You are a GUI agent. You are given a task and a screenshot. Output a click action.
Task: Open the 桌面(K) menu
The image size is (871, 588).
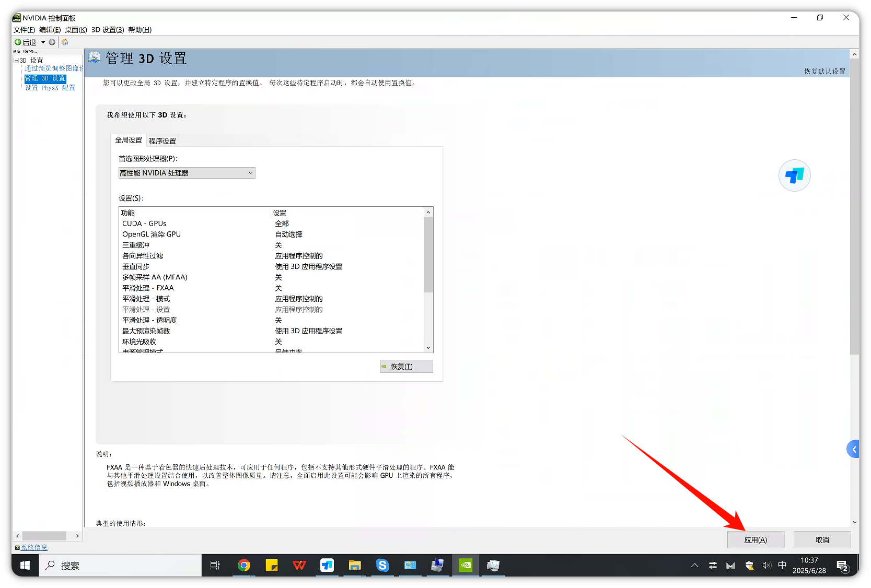point(76,30)
